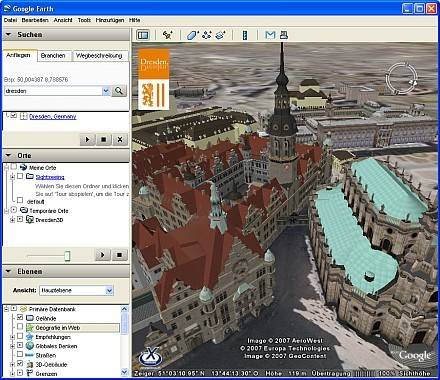The width and height of the screenshot is (440, 380).
Task: Click the Geografie im Web layer icon
Action: [x=30, y=327]
